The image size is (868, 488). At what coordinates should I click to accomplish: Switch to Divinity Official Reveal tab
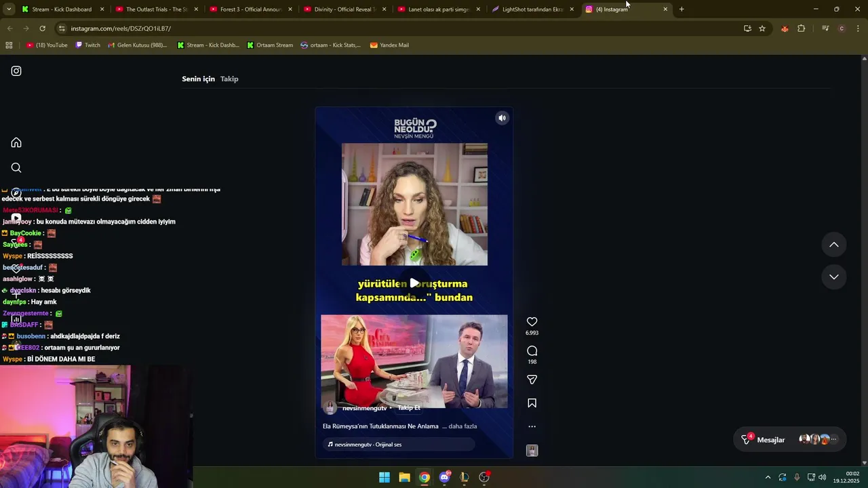344,9
